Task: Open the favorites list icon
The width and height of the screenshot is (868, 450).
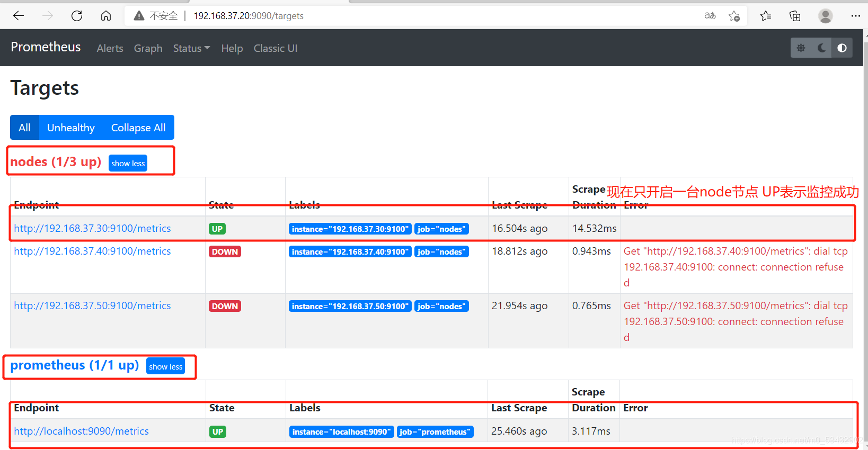Action: pyautogui.click(x=766, y=16)
